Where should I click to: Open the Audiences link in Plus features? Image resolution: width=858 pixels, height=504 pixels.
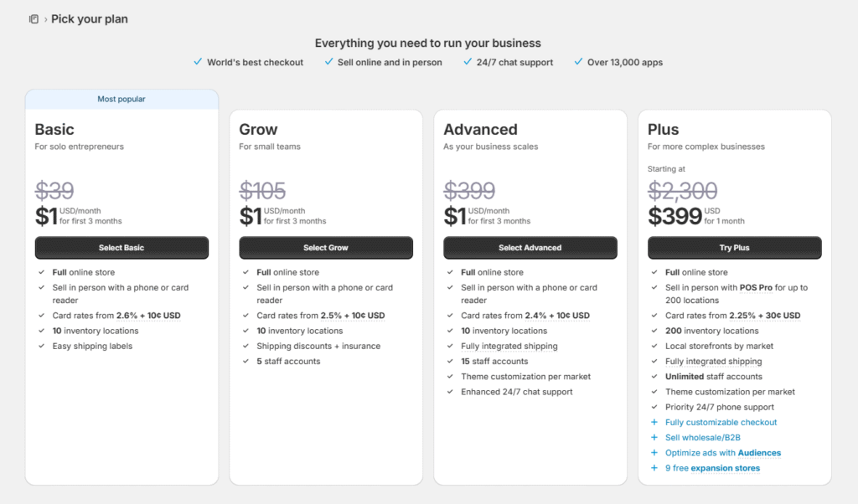[759, 453]
